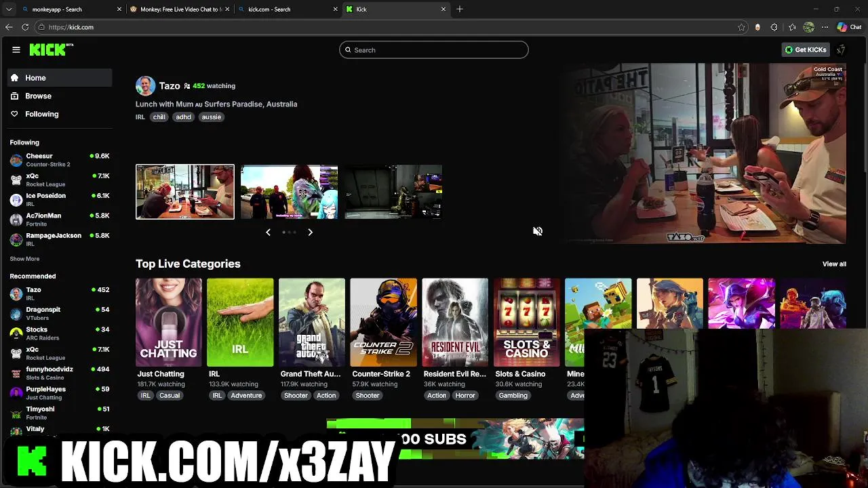Open the IRL category card image

point(240,323)
